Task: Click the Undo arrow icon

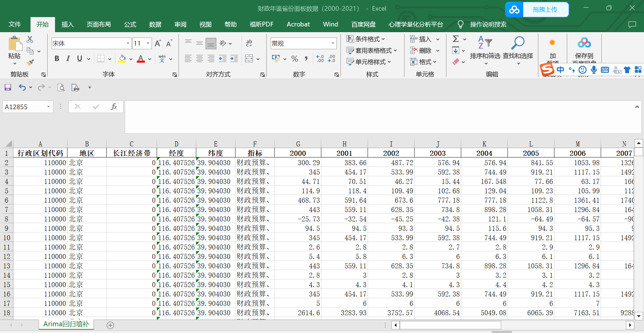Action: pos(22,87)
